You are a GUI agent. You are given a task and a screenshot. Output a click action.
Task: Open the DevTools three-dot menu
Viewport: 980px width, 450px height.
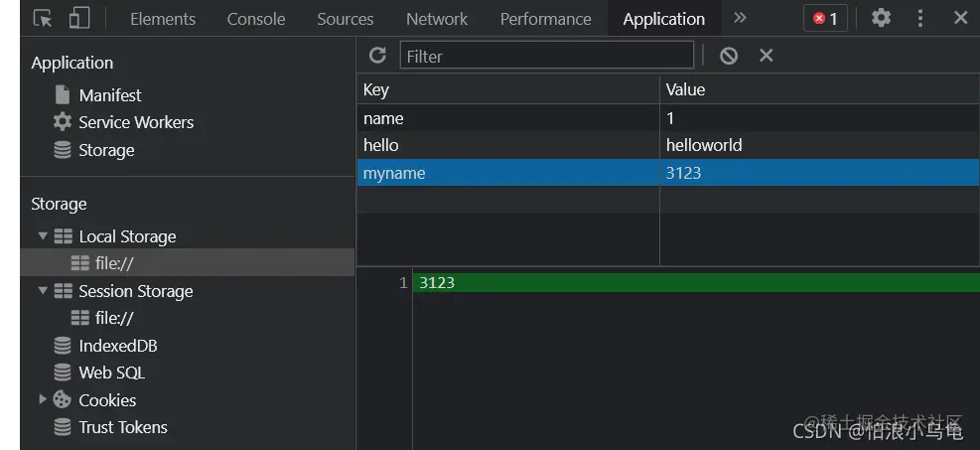tap(920, 19)
